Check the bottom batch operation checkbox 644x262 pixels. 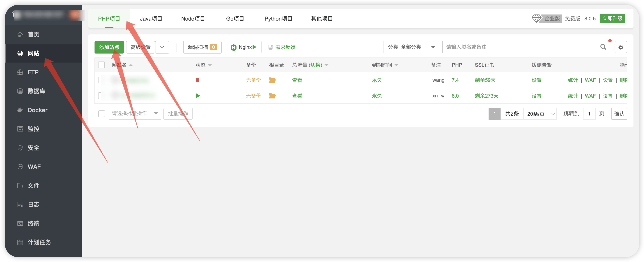point(101,114)
